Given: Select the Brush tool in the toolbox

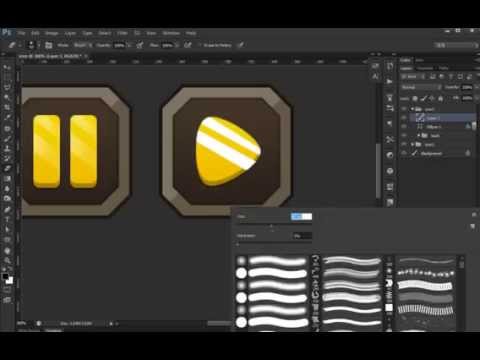Looking at the screenshot, I should coord(7,138).
